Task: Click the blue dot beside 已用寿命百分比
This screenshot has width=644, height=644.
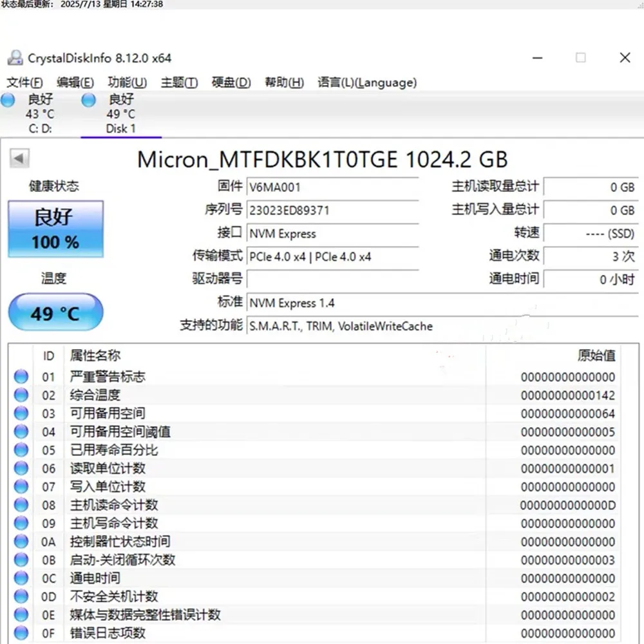Action: [x=20, y=450]
